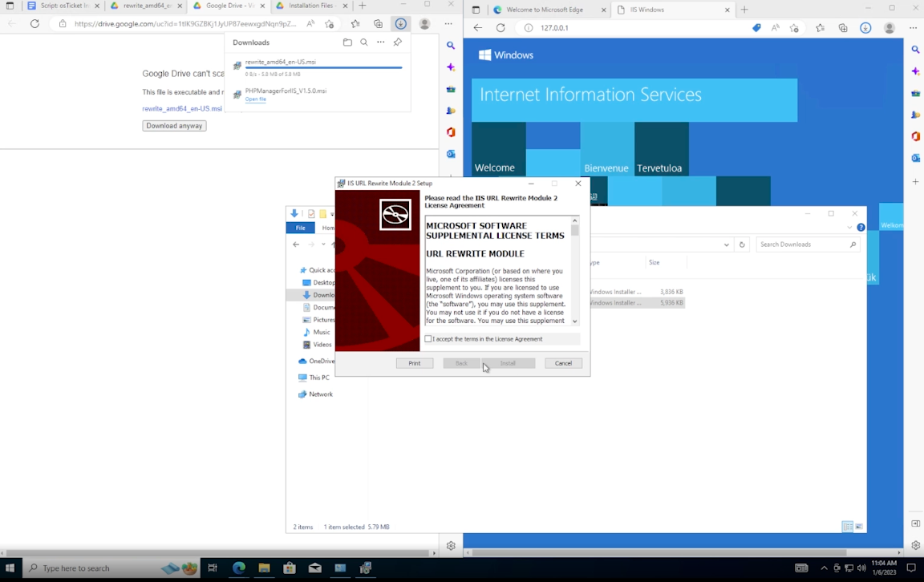Click the Download anyway button
This screenshot has height=582, width=924.
pyautogui.click(x=174, y=126)
